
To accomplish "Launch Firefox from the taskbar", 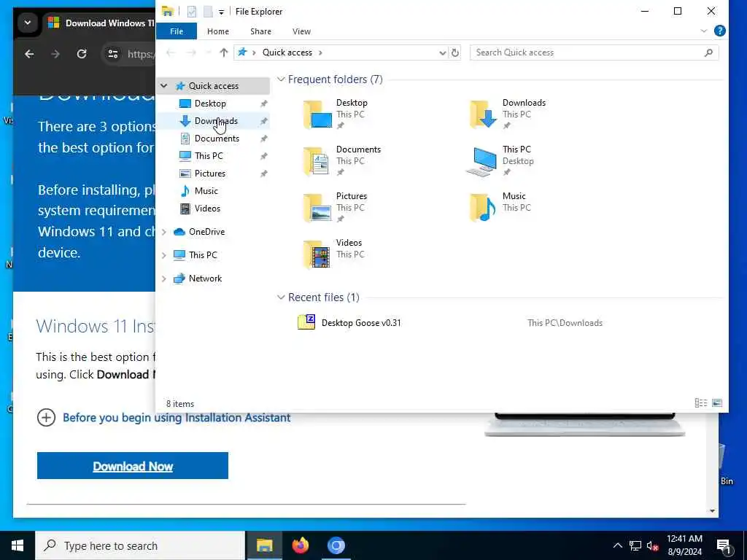I will 300,545.
